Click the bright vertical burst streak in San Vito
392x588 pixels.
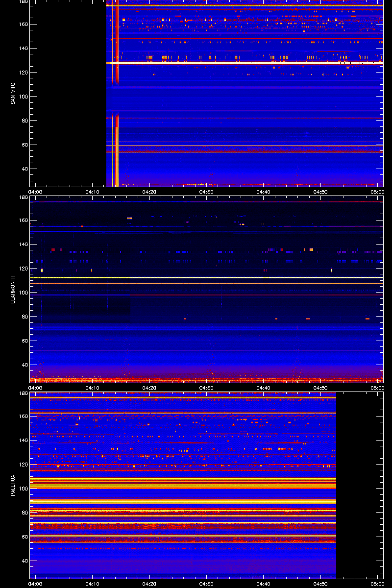coord(116,93)
